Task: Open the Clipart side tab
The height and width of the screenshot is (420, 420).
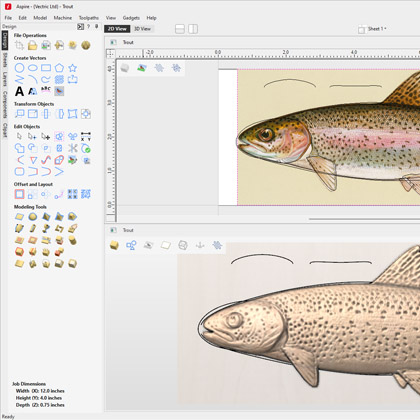Action: 5,130
